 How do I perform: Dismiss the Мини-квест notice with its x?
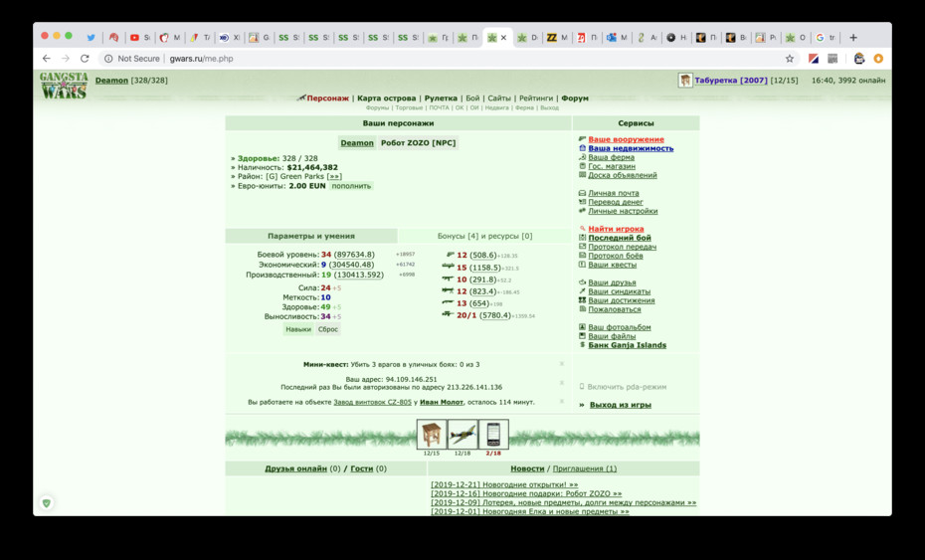(x=562, y=363)
